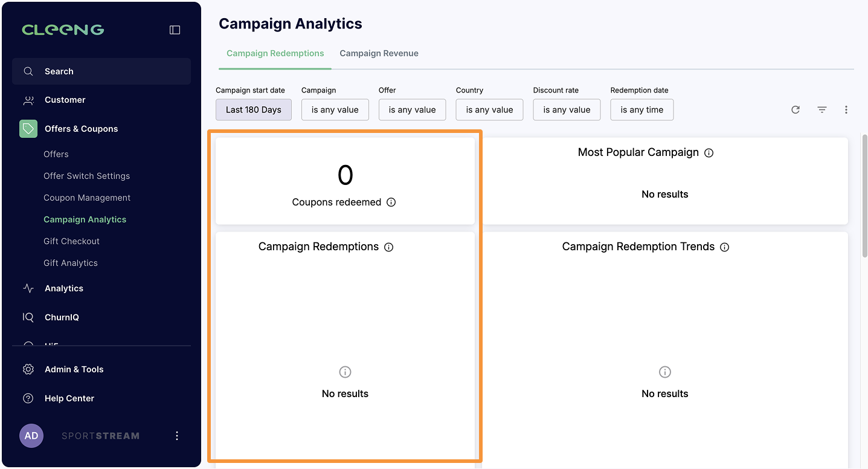Viewport: 868px width, 469px height.
Task: Click the info icon beside Coupons redeemed
Action: tap(391, 202)
